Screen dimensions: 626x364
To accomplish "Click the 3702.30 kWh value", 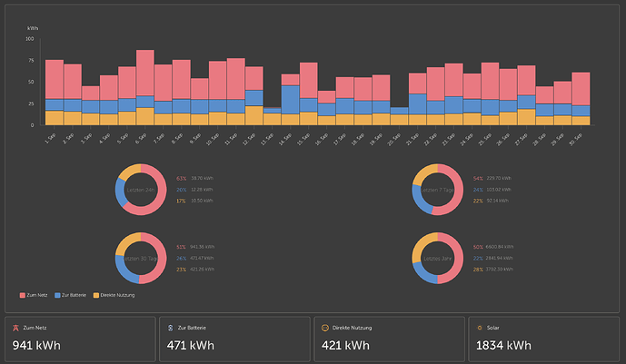I will (x=500, y=270).
